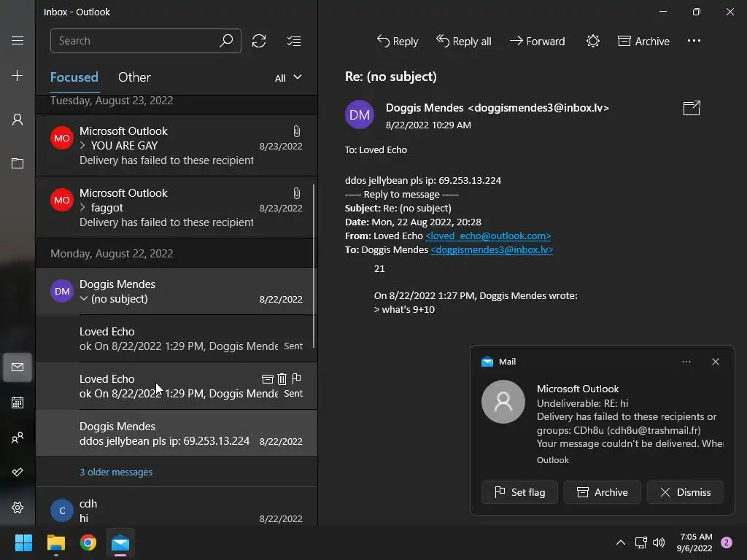This screenshot has height=560, width=747.
Task: Open more actions ellipsis in toolbar
Action: (x=694, y=41)
